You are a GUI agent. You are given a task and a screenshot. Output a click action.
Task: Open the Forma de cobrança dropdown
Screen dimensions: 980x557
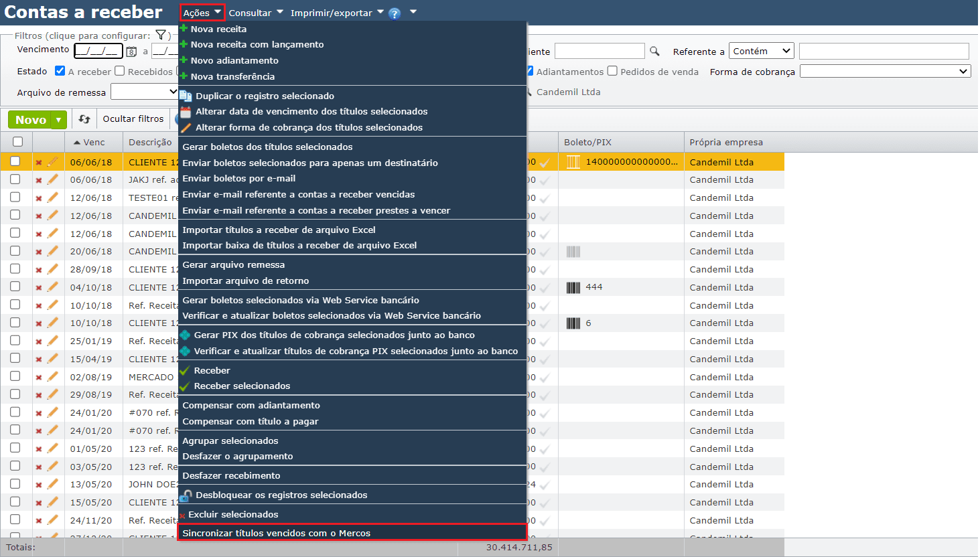tap(886, 71)
